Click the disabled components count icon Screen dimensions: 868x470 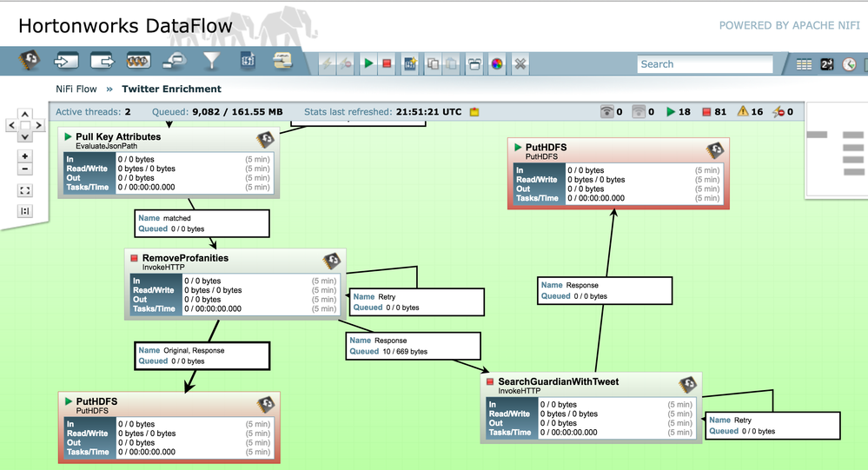coord(779,112)
